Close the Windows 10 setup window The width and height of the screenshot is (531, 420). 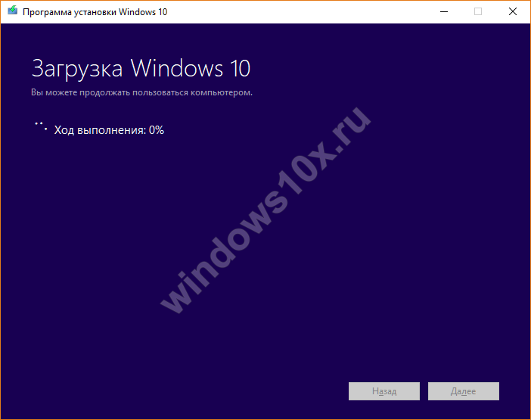click(513, 12)
